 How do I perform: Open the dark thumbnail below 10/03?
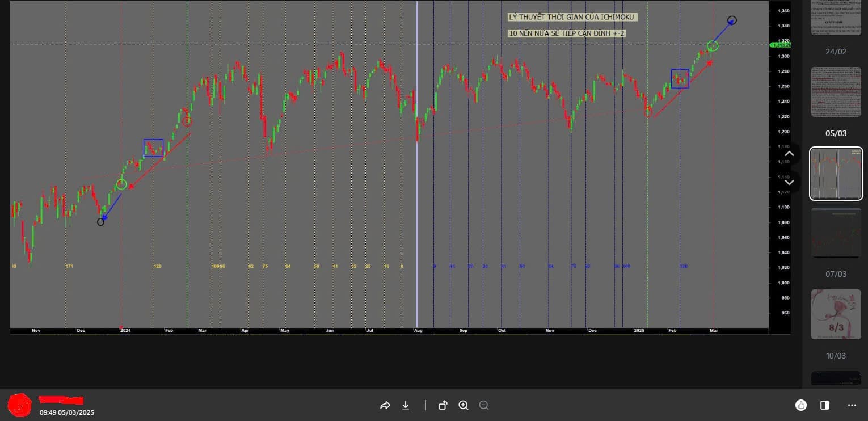pyautogui.click(x=836, y=378)
